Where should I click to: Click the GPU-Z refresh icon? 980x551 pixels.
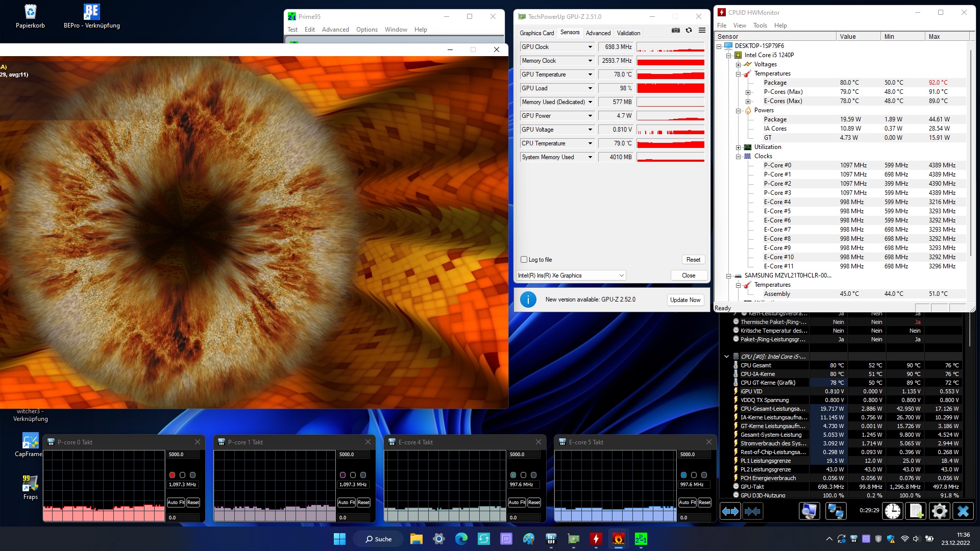(689, 30)
